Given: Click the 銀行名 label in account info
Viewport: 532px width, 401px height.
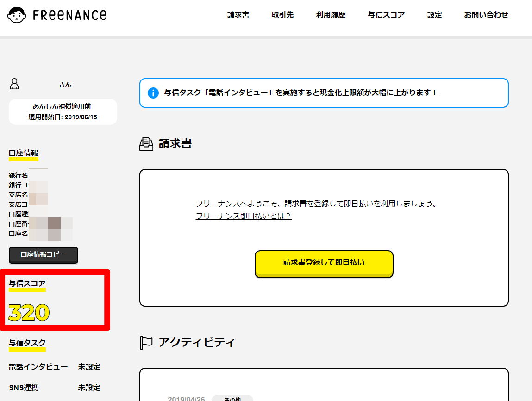Looking at the screenshot, I should point(19,175).
